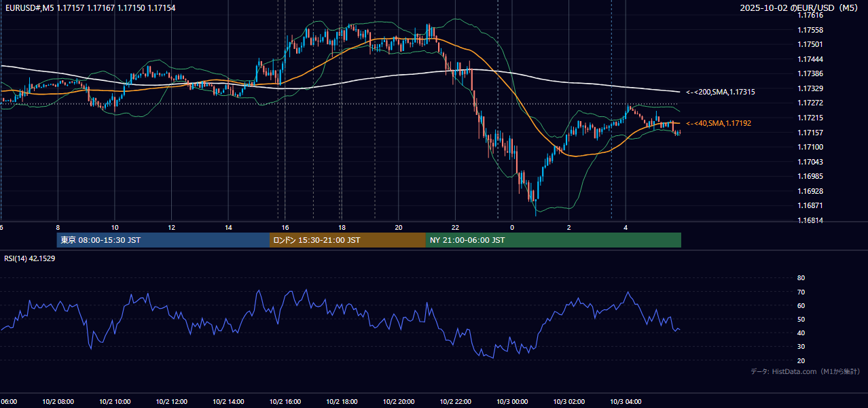The image size is (868, 408).
Task: Click hour tick 22 under the price chart
Action: 456,228
